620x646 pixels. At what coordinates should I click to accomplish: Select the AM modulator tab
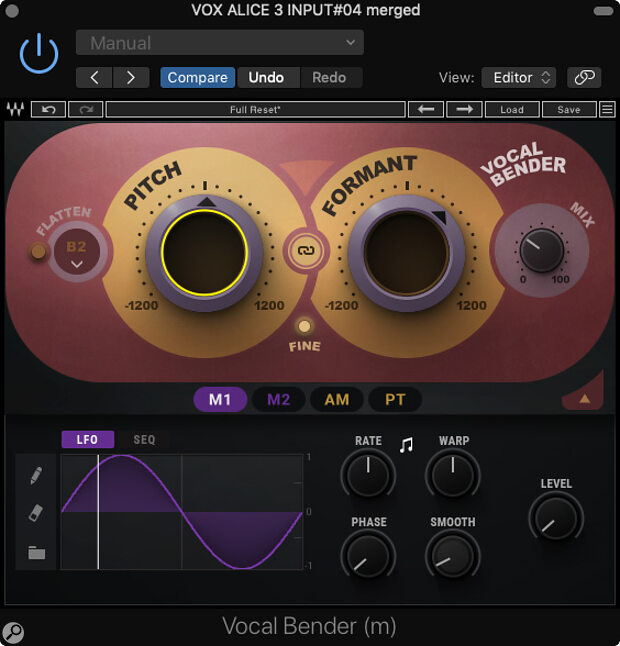[337, 399]
